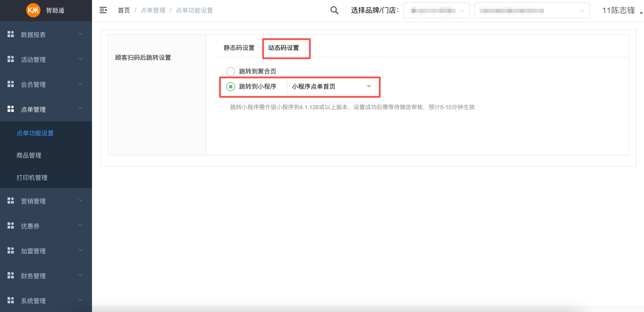Viewport: 644px width, 312px height.
Task: Expand the 加盟管理 chevron
Action: (80, 250)
